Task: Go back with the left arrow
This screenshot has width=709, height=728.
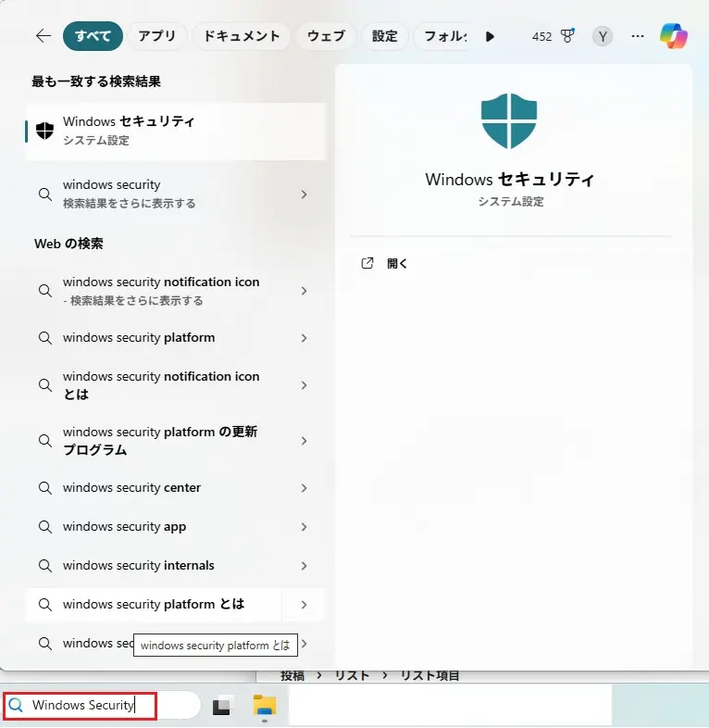Action: pos(44,36)
